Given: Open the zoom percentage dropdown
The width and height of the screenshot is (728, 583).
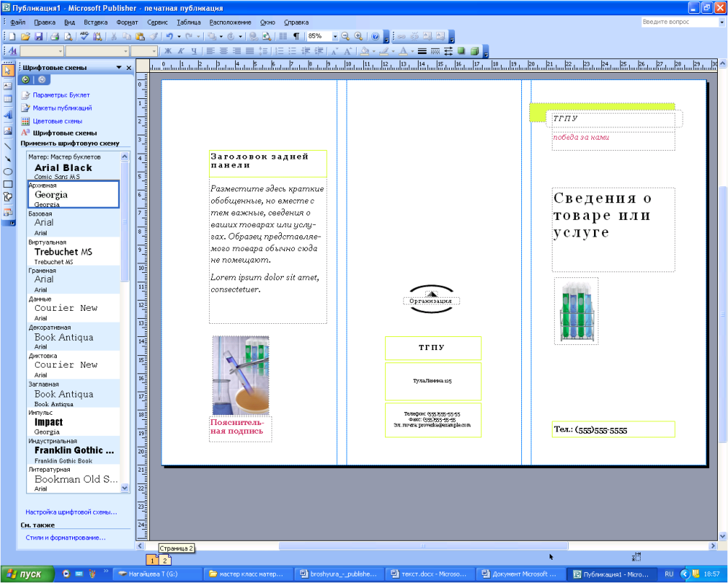Looking at the screenshot, I should point(335,36).
